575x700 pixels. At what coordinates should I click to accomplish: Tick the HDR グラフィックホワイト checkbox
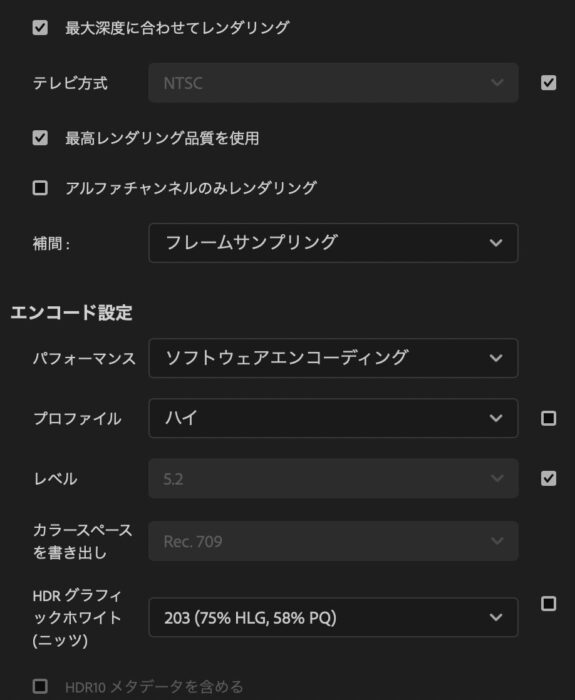pyautogui.click(x=548, y=604)
